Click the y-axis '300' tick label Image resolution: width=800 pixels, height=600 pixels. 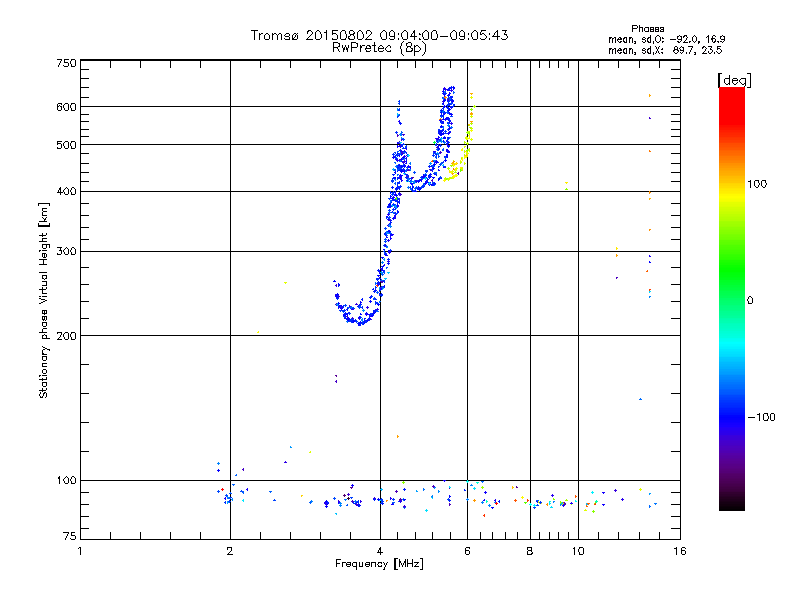click(66, 252)
